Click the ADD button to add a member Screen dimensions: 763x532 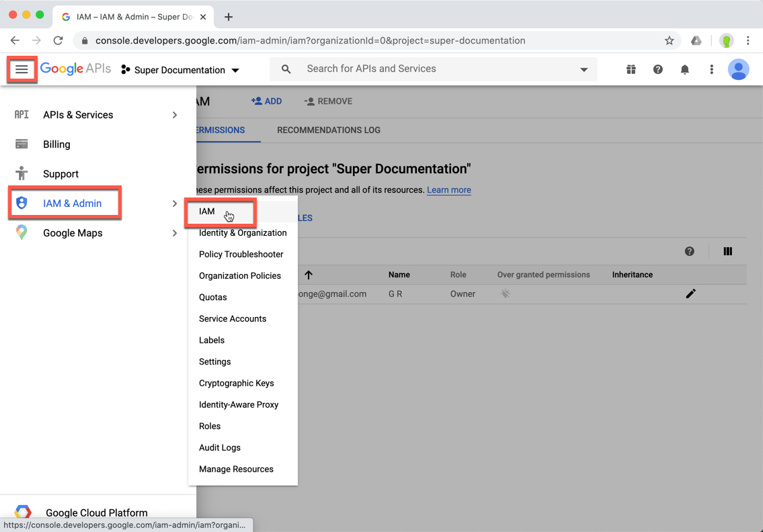(267, 101)
